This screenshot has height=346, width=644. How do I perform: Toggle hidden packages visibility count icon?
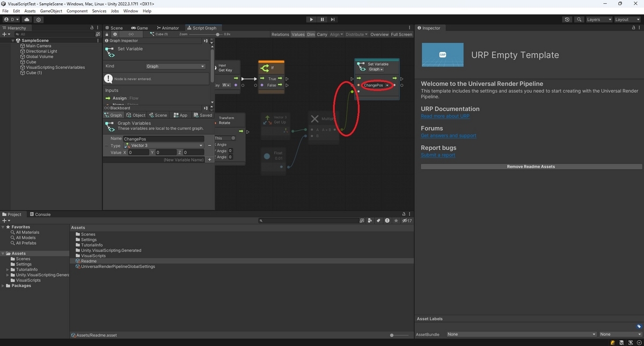click(407, 220)
